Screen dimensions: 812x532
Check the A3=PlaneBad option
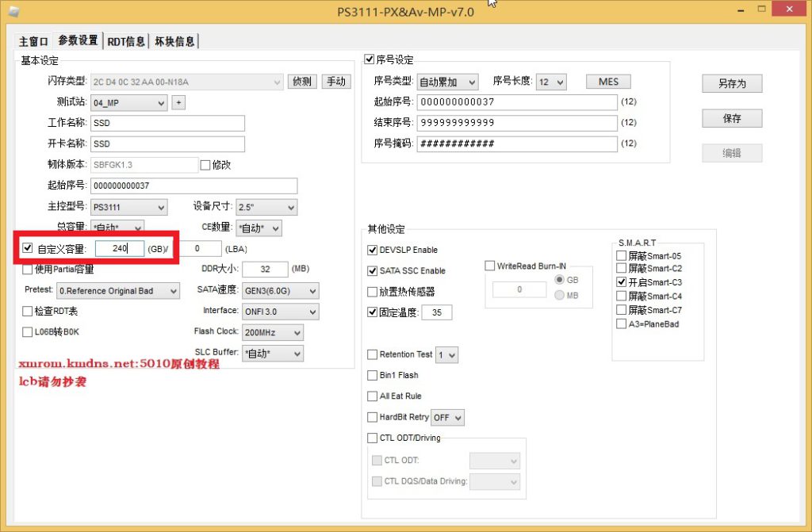pyautogui.click(x=622, y=323)
